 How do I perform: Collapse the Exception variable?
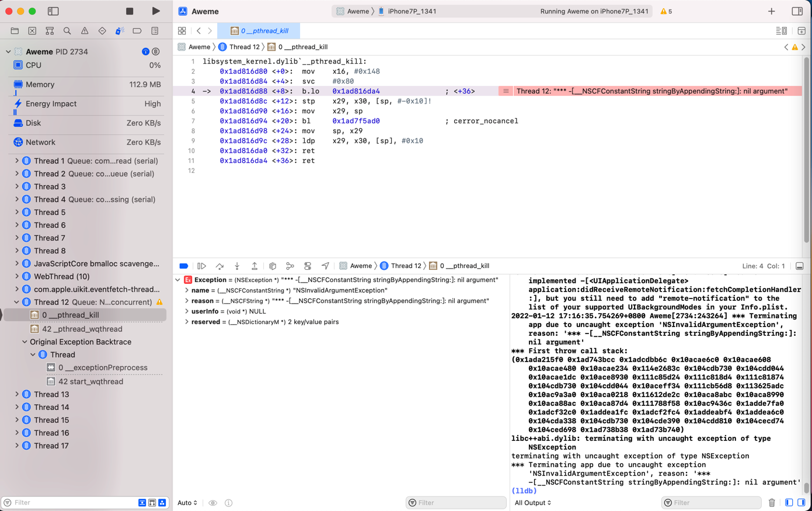[x=178, y=280]
